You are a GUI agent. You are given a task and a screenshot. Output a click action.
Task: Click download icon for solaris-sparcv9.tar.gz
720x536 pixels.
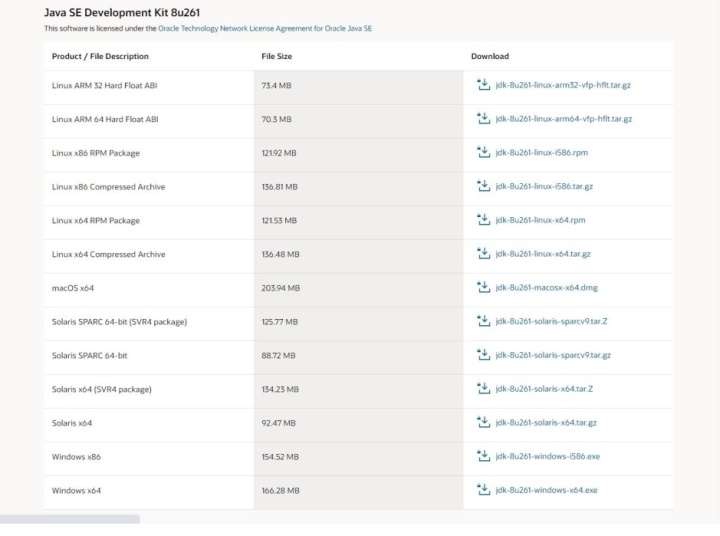[x=484, y=355]
